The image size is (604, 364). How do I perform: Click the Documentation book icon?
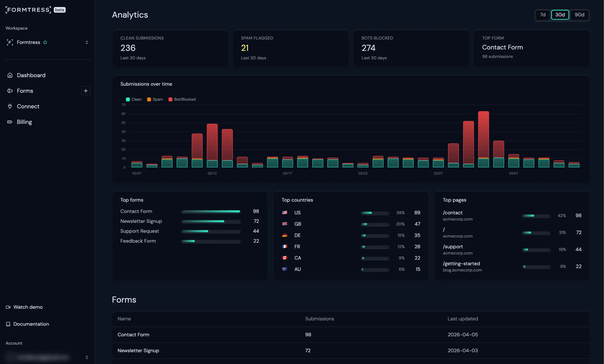8,324
